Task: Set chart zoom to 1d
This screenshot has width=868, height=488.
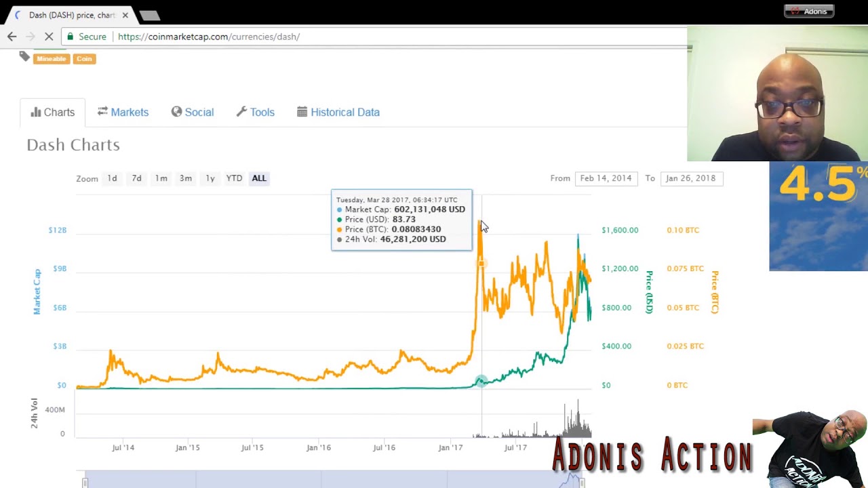Action: 112,178
